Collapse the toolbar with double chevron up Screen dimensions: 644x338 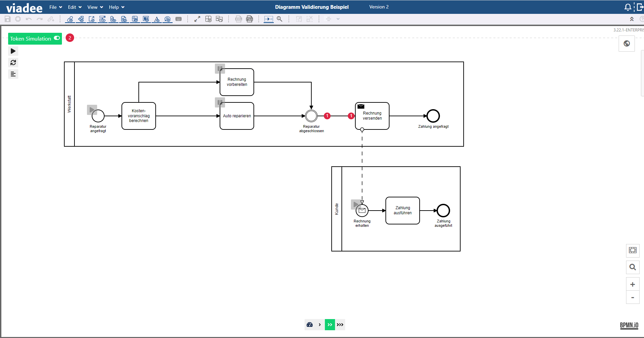pos(631,19)
